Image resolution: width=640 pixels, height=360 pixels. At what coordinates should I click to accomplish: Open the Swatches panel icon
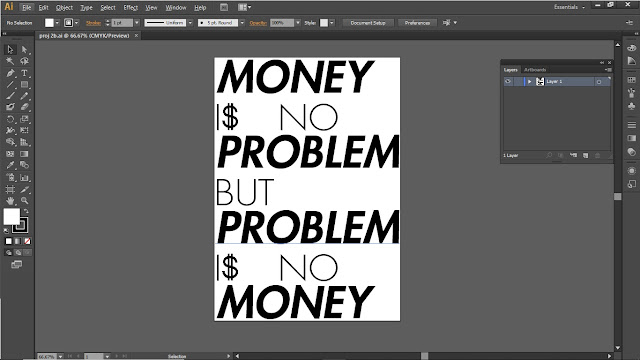(x=631, y=80)
